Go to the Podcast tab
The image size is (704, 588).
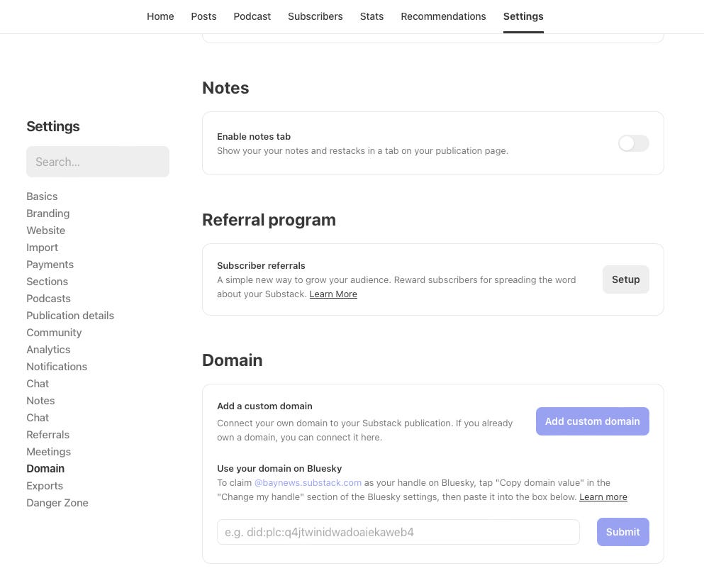(x=252, y=16)
